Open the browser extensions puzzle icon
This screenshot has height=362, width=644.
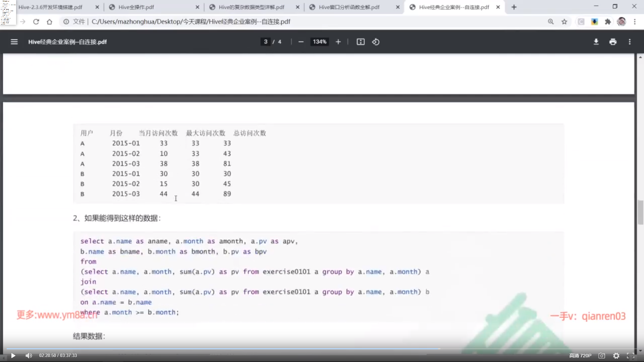coord(608,22)
